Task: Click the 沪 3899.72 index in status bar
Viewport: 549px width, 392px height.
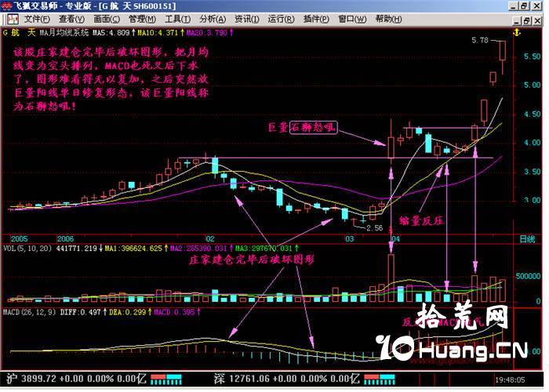Action: tap(76, 379)
